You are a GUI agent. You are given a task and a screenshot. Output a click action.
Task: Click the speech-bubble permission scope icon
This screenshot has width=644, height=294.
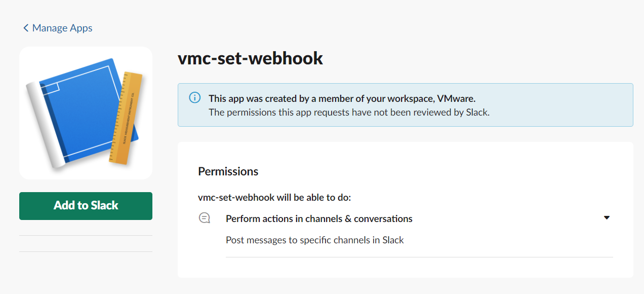click(204, 217)
